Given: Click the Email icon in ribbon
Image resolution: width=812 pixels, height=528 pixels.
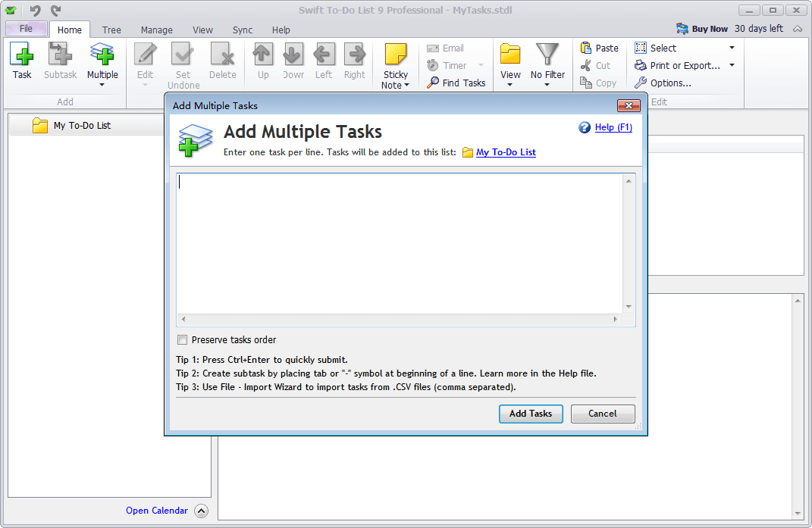Looking at the screenshot, I should [432, 48].
